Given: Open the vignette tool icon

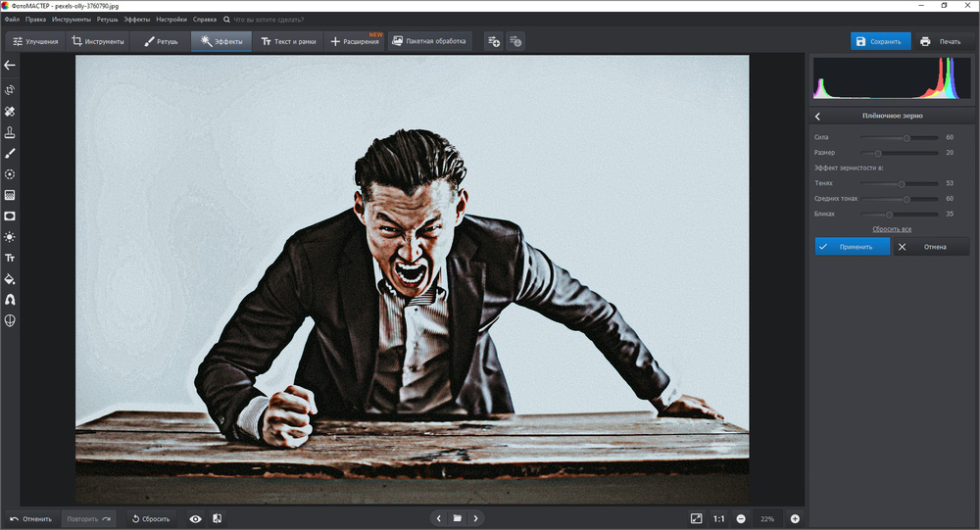Looking at the screenshot, I should (10, 216).
